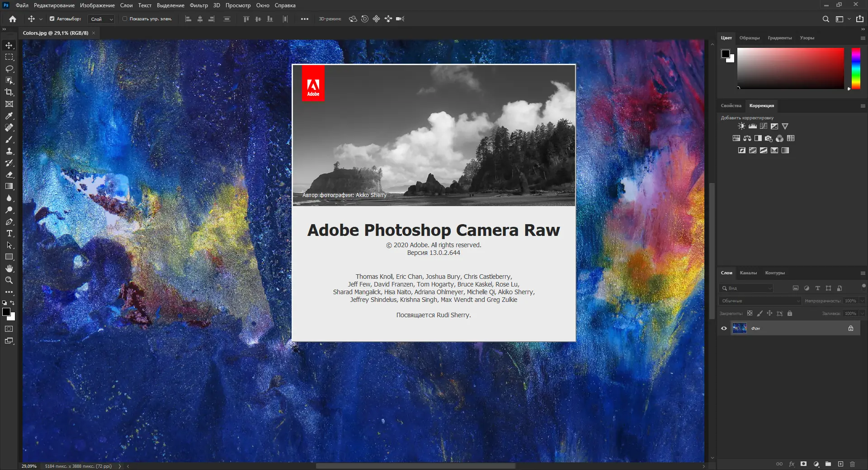The width and height of the screenshot is (868, 470).
Task: Select the Frame tool
Action: pos(9,104)
